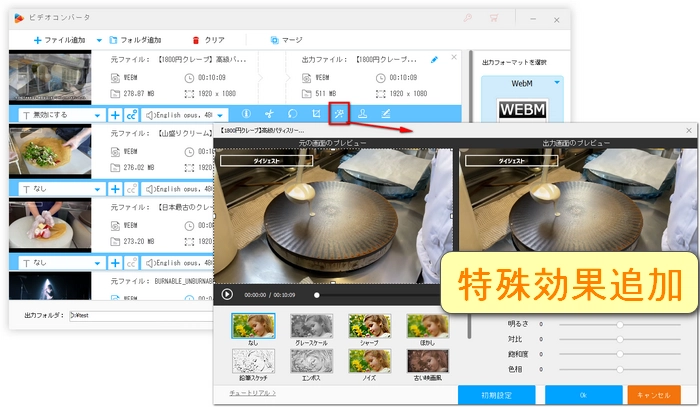Image resolution: width=700 pixels, height=407 pixels.
Task: Close the effects dialog with X
Action: click(x=689, y=130)
